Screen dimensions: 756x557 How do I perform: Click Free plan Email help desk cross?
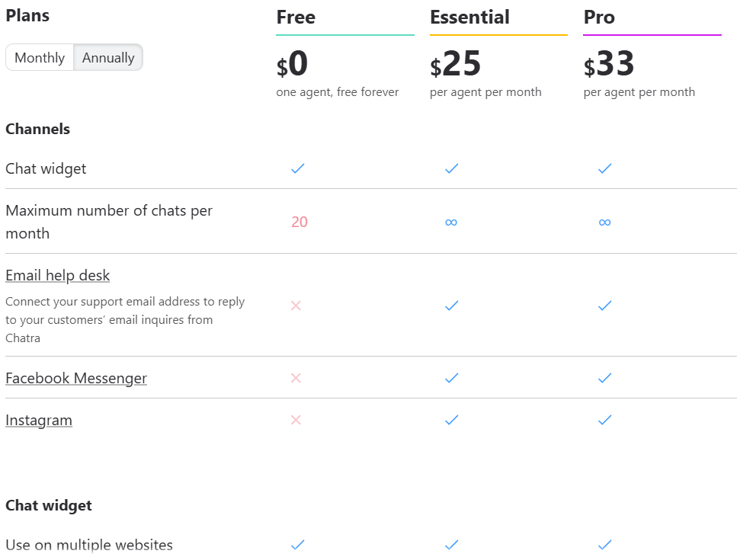pos(296,306)
